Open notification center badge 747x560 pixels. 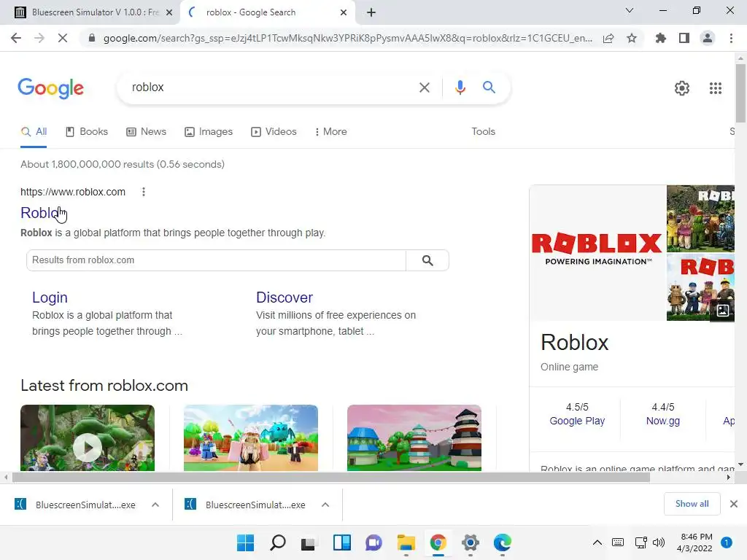click(x=726, y=542)
